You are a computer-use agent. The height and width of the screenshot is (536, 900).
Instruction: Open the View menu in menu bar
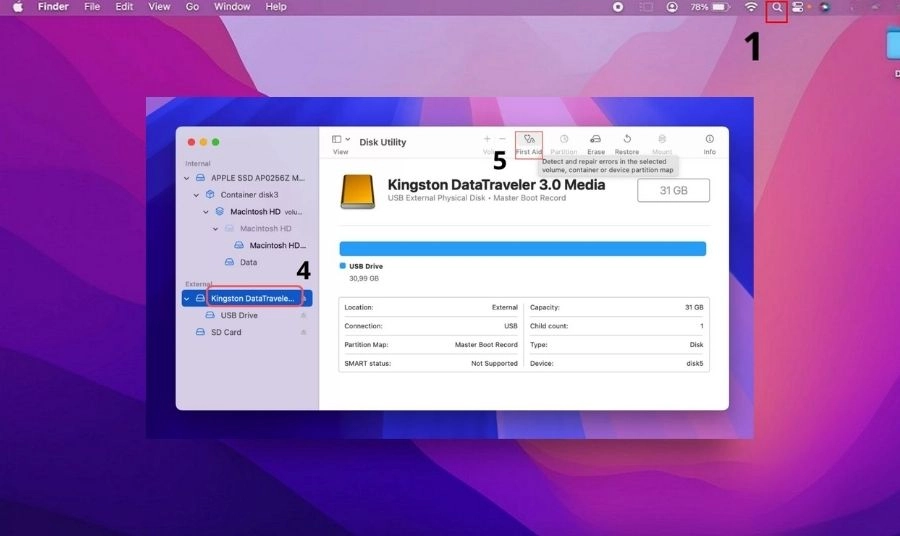pos(159,7)
